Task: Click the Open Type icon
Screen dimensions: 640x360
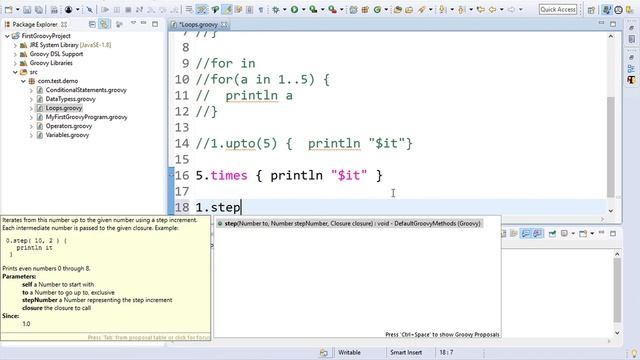Action: click(x=397, y=9)
